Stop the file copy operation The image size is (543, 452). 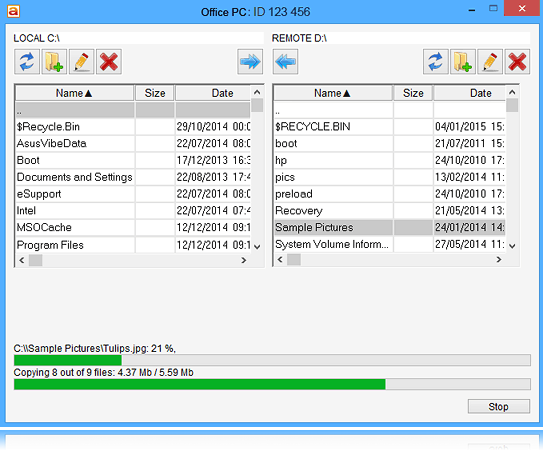pyautogui.click(x=499, y=406)
